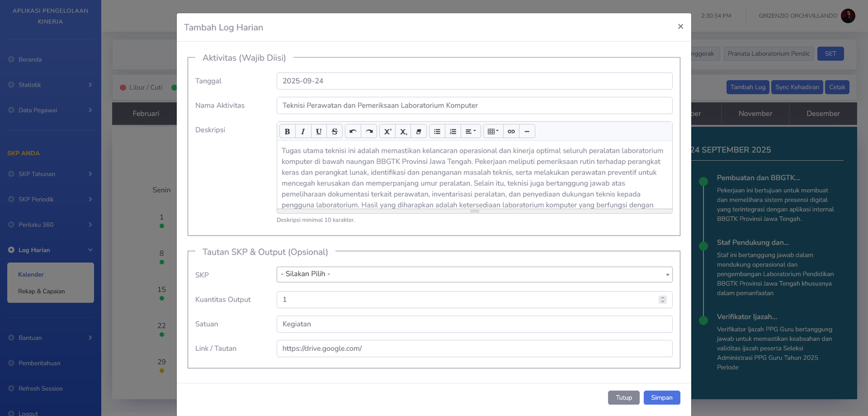Click the Nama Aktivitas input field
Viewport: 868px width, 416px height.
pyautogui.click(x=474, y=105)
